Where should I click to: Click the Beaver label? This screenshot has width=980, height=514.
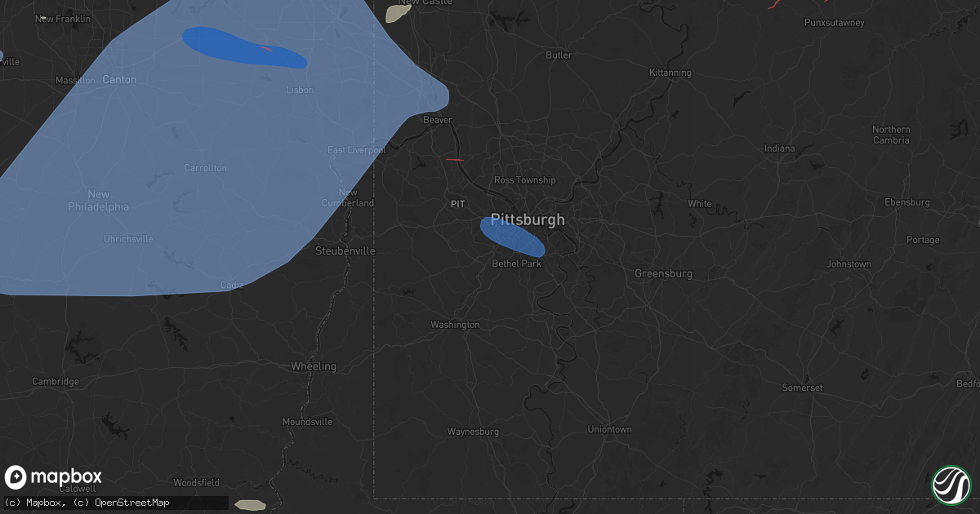438,120
